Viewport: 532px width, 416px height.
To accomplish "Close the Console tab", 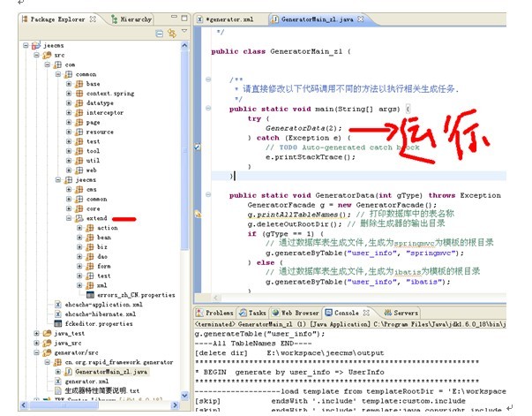I will click(366, 313).
